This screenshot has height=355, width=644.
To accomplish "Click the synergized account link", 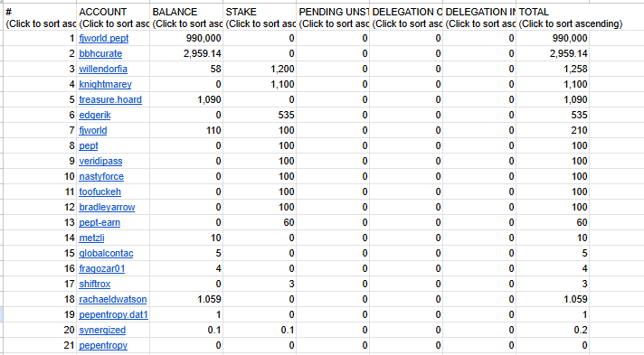I will click(102, 330).
